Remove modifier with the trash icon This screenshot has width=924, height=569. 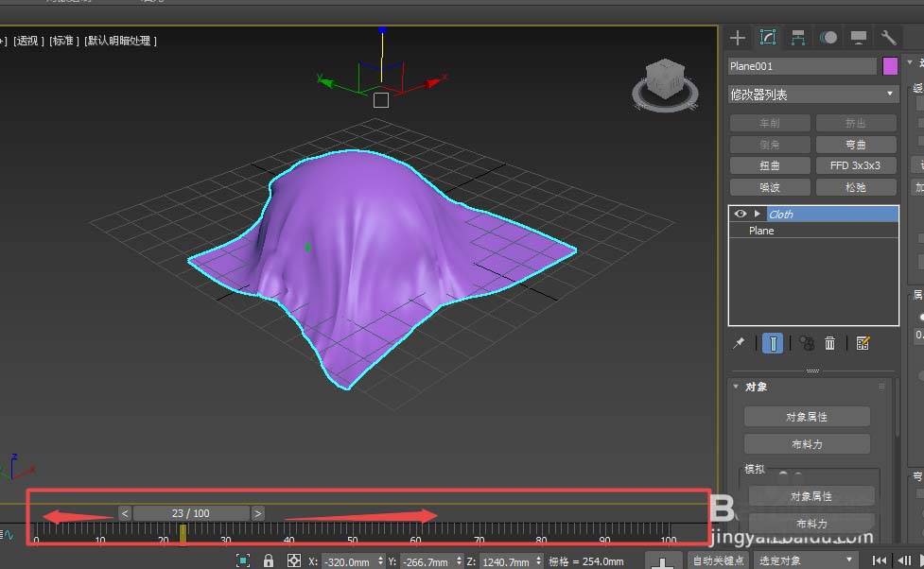pos(829,344)
